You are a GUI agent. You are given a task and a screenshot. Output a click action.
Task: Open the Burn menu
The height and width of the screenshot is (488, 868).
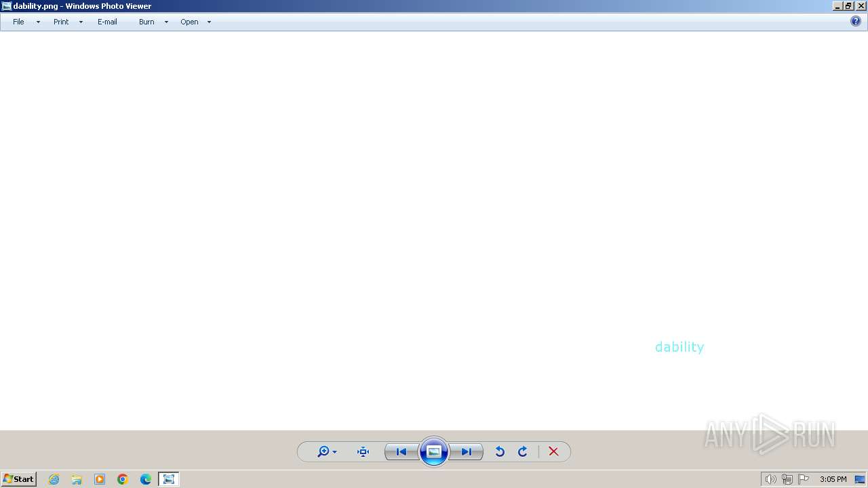(146, 22)
